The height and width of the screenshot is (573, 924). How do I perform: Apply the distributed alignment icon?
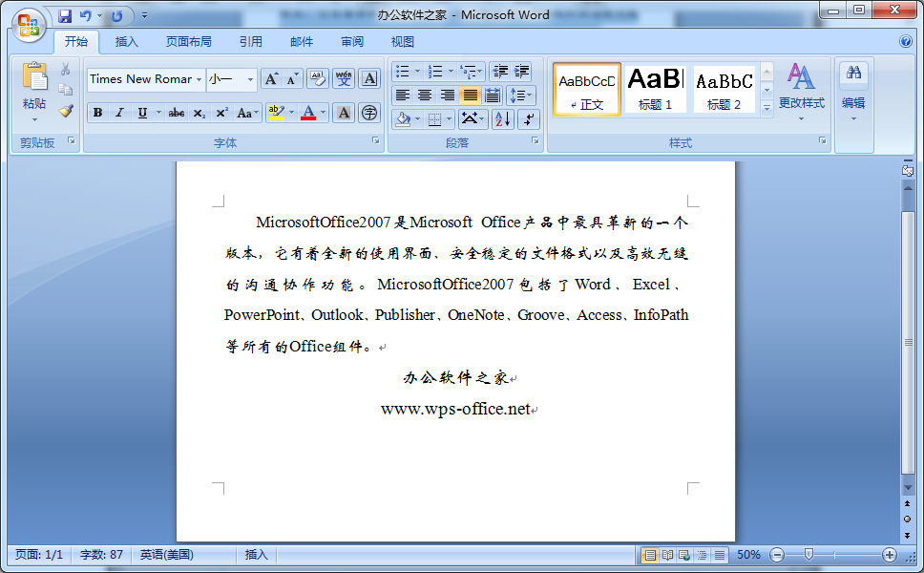pyautogui.click(x=493, y=95)
